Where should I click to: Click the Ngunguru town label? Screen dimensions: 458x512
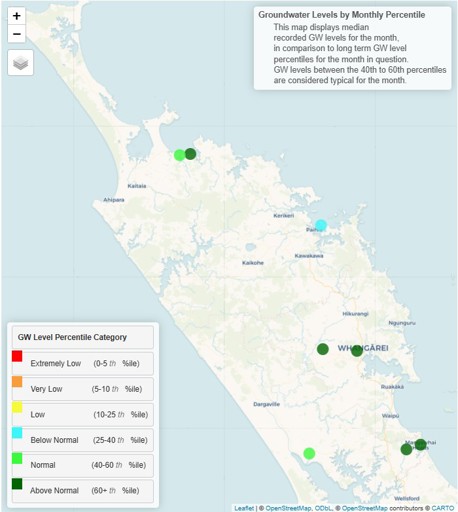(402, 323)
